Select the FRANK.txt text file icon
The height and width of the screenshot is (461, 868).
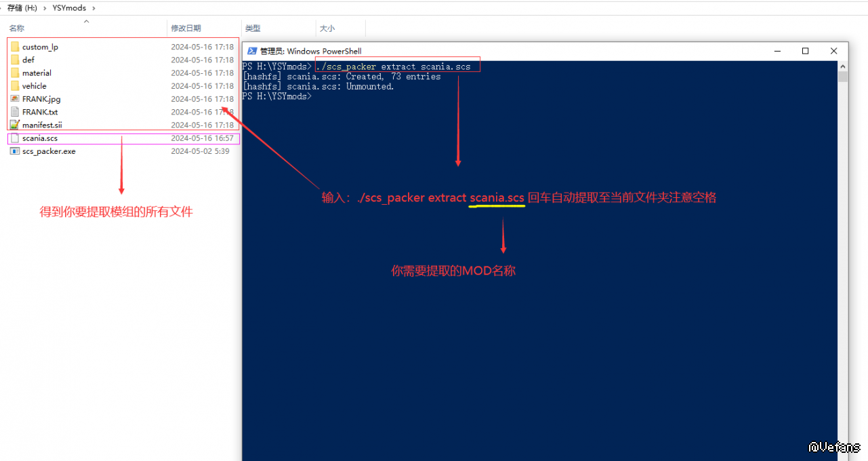15,112
